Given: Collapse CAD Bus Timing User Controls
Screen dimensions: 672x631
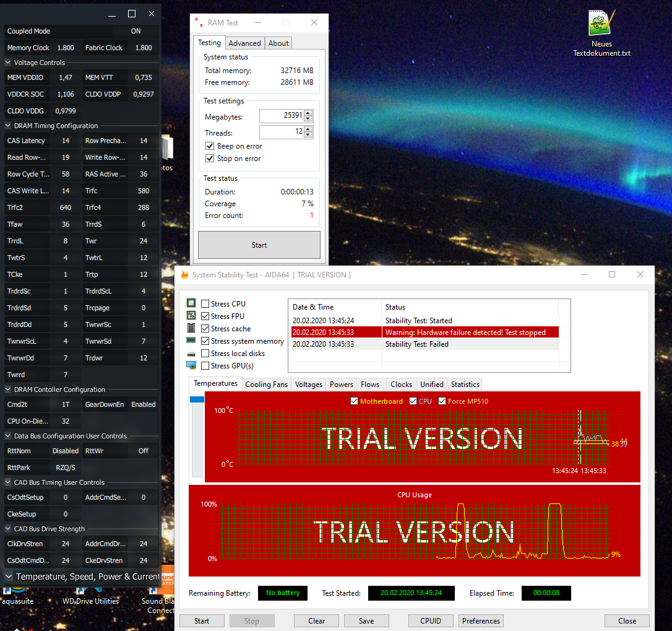Looking at the screenshot, I should coord(7,482).
